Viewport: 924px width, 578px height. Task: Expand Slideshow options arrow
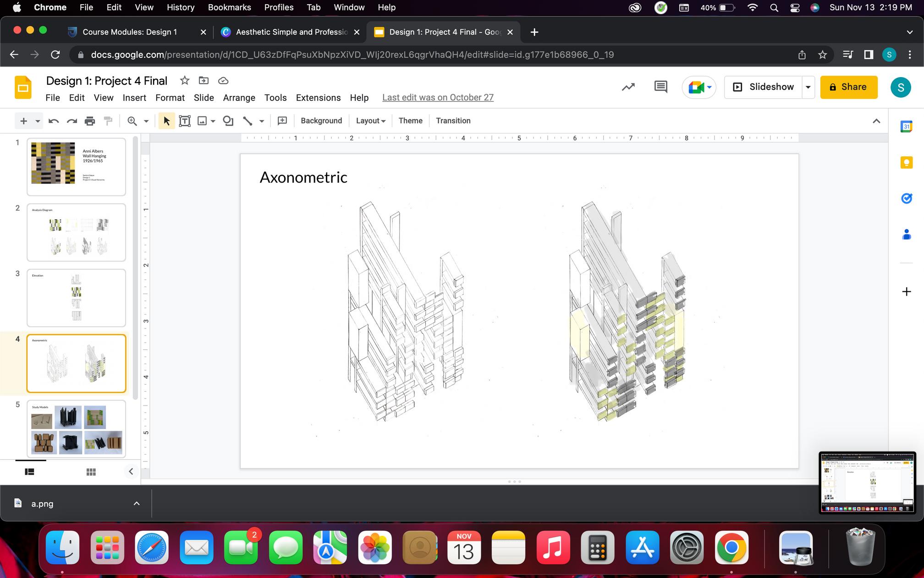(808, 87)
